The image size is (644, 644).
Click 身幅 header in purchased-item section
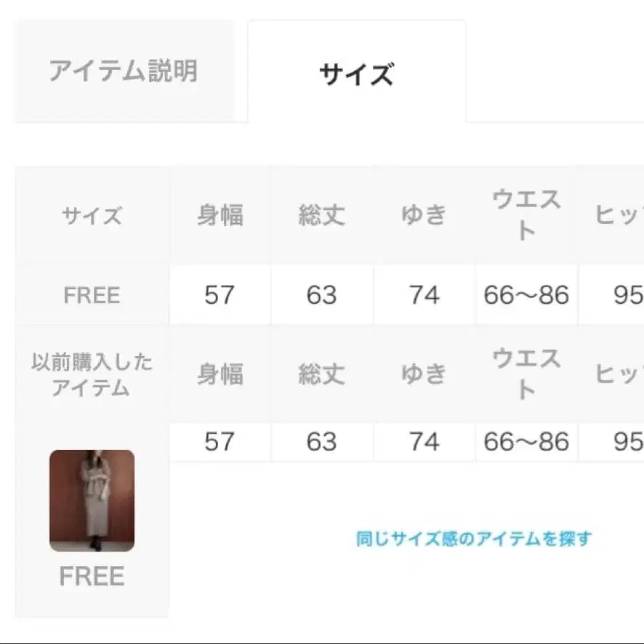coord(220,374)
